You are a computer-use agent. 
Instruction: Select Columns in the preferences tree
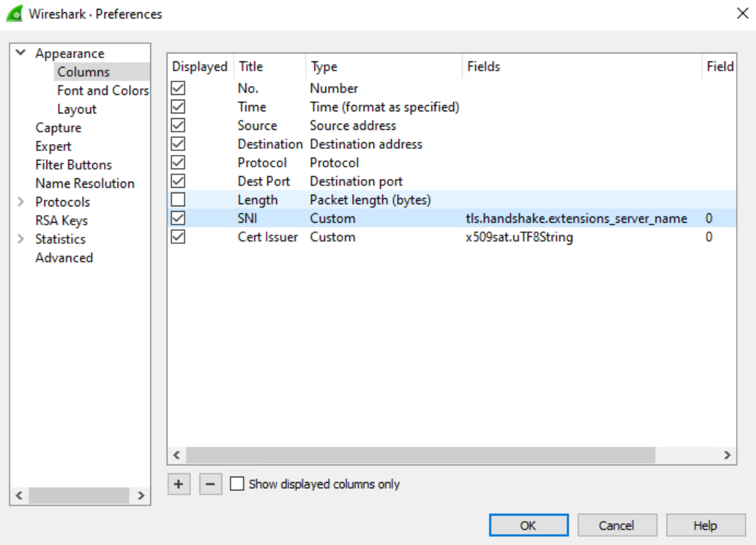(x=83, y=72)
